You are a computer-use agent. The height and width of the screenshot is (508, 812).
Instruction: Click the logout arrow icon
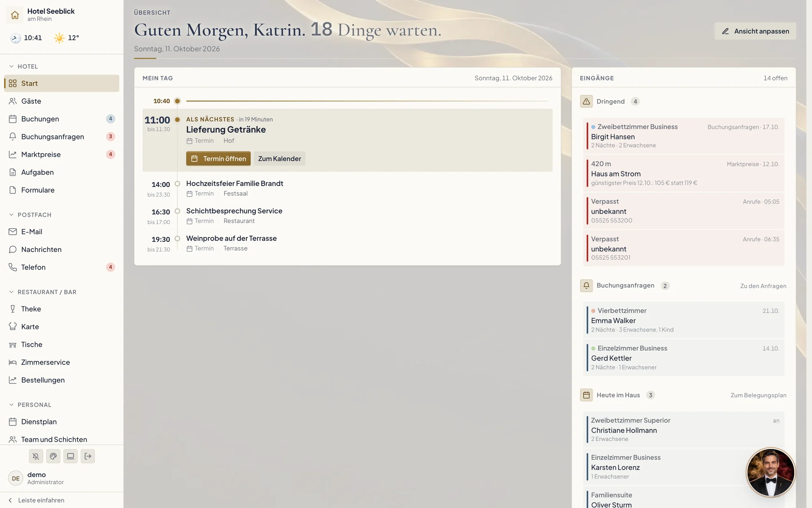pos(88,456)
